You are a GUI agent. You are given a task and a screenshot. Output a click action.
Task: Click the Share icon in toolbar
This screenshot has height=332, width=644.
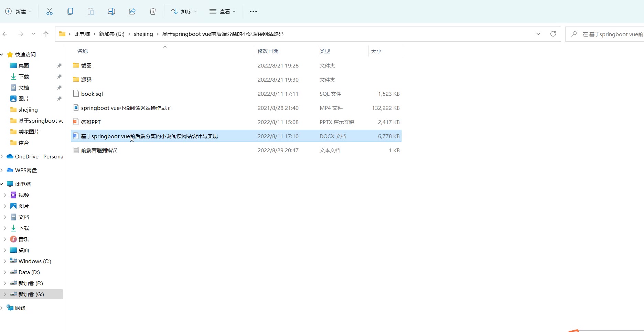point(132,11)
